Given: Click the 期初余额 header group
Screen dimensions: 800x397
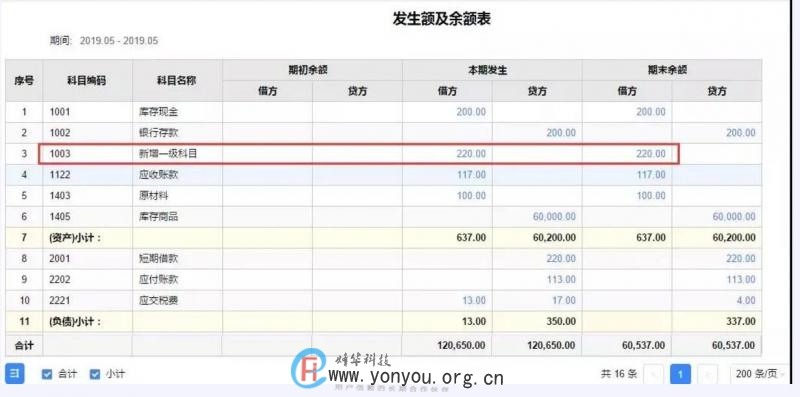Looking at the screenshot, I should tap(312, 70).
